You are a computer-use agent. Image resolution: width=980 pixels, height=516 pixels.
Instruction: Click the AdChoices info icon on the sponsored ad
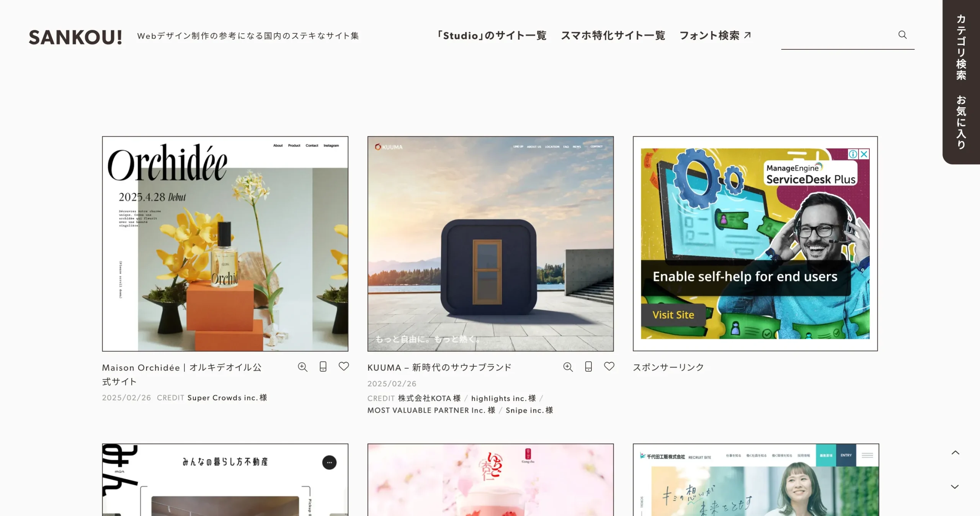(x=853, y=154)
